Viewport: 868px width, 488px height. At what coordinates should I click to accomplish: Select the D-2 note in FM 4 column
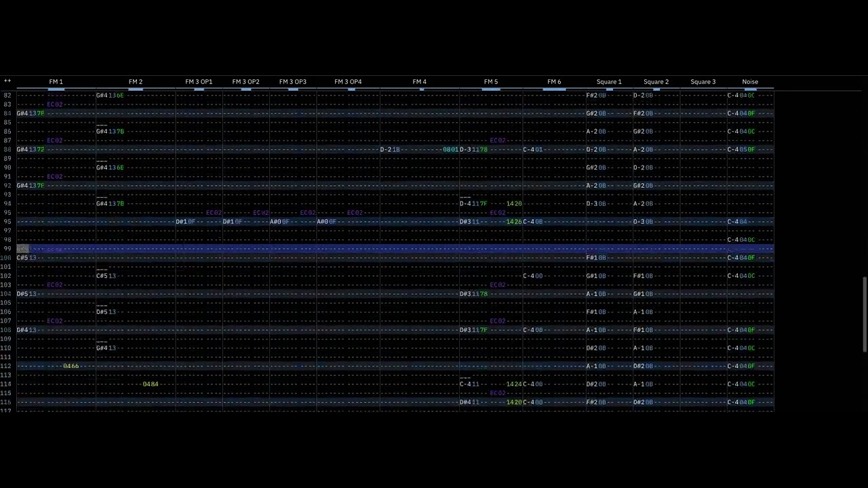click(x=386, y=149)
